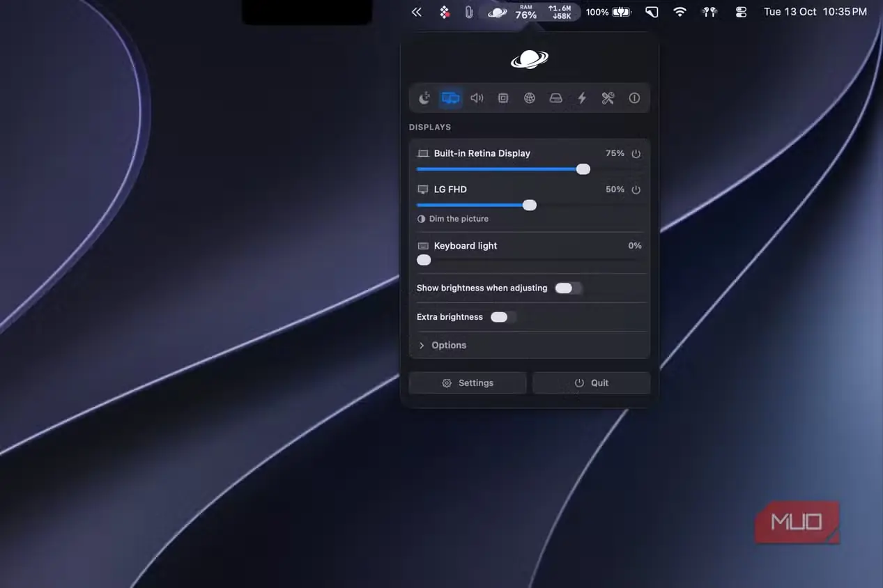The height and width of the screenshot is (588, 883).
Task: Select the Displays tab icon
Action: (x=451, y=98)
